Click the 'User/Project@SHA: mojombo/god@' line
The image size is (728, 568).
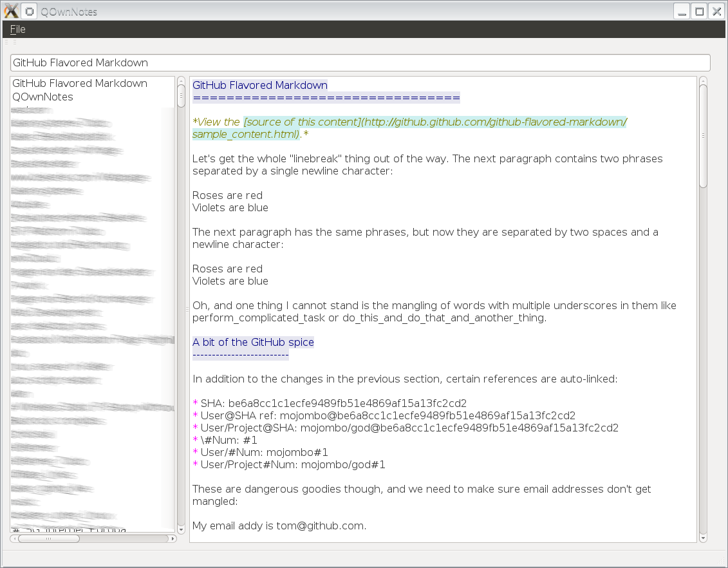(x=406, y=428)
